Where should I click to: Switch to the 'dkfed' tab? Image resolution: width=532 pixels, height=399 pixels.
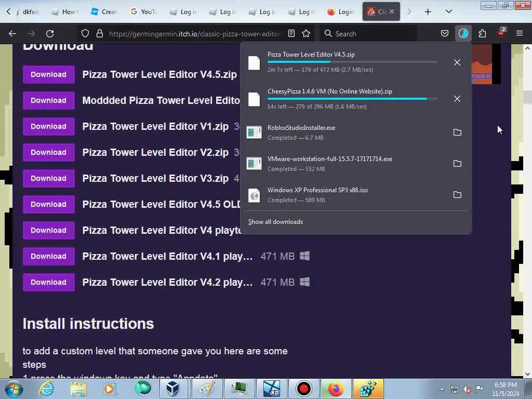point(29,11)
